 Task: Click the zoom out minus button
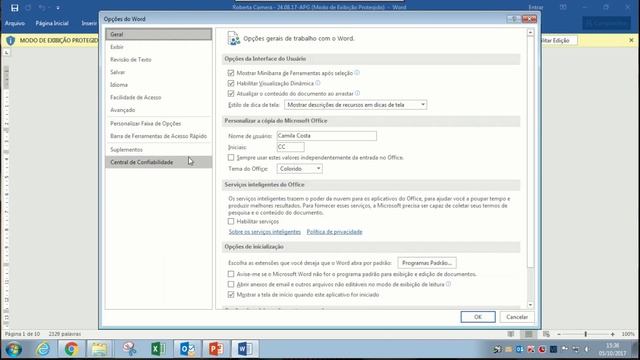tap(559, 334)
